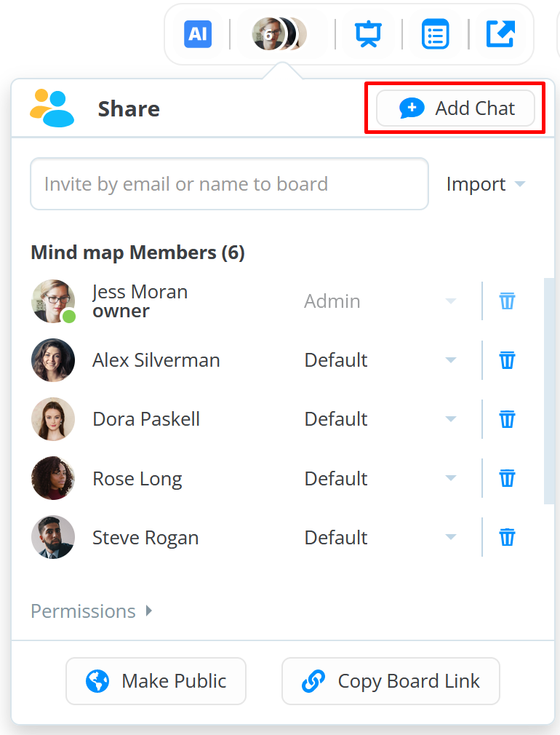Open the AI assistant icon

click(x=198, y=34)
